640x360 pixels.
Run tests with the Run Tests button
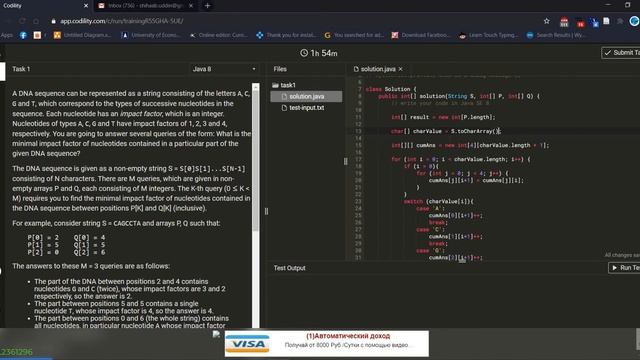624,268
